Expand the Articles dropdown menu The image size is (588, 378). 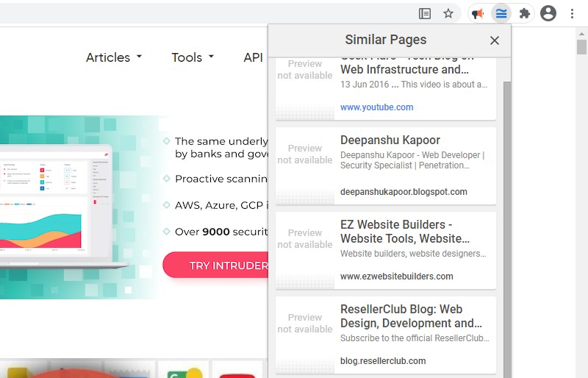(114, 57)
